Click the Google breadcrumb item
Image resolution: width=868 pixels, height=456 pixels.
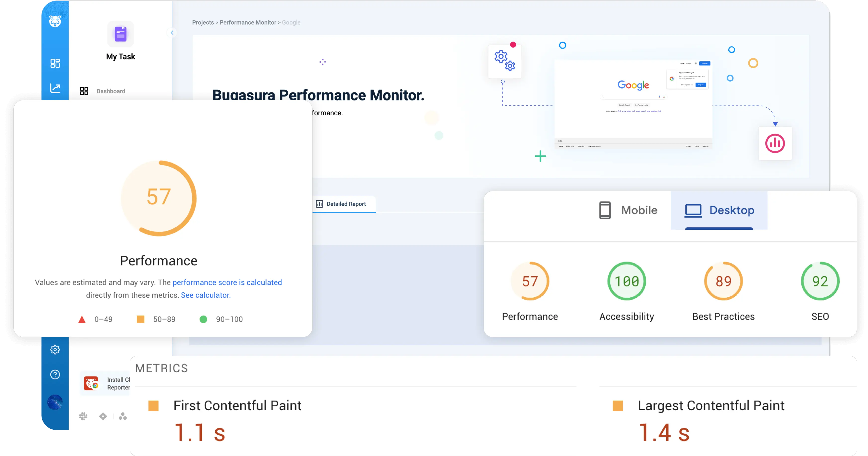pos(291,22)
